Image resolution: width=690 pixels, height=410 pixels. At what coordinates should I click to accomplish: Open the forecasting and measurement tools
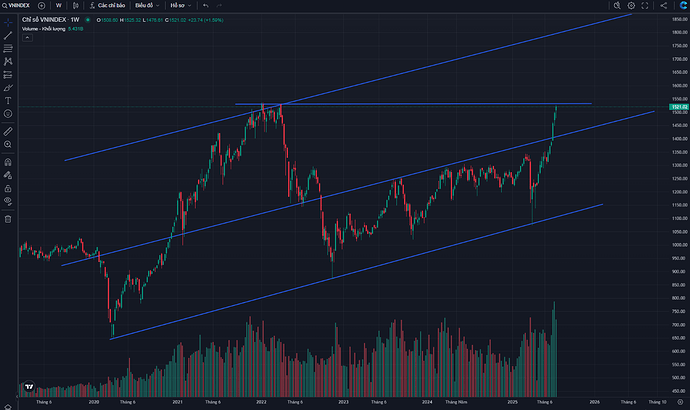pyautogui.click(x=8, y=75)
